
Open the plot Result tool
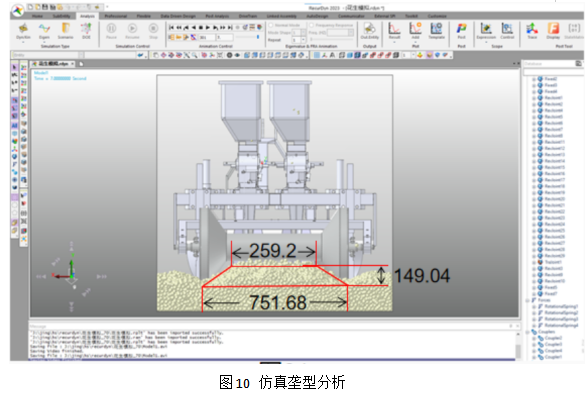coord(394,30)
